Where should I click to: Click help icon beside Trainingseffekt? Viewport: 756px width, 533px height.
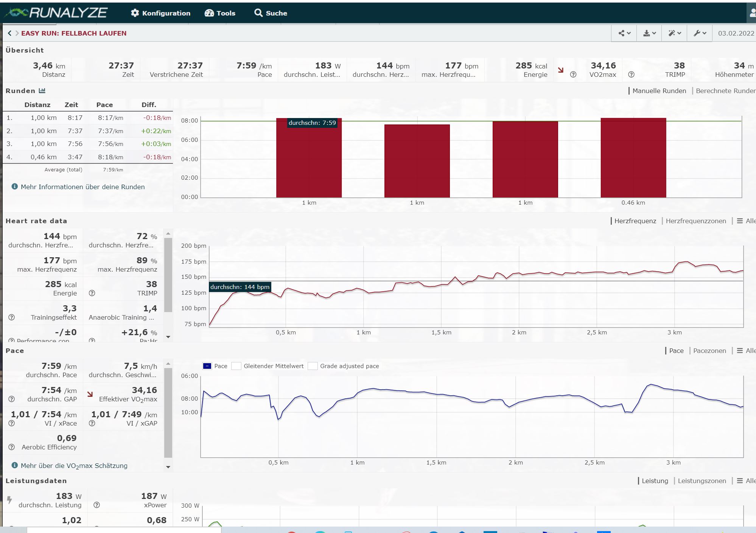pos(12,317)
